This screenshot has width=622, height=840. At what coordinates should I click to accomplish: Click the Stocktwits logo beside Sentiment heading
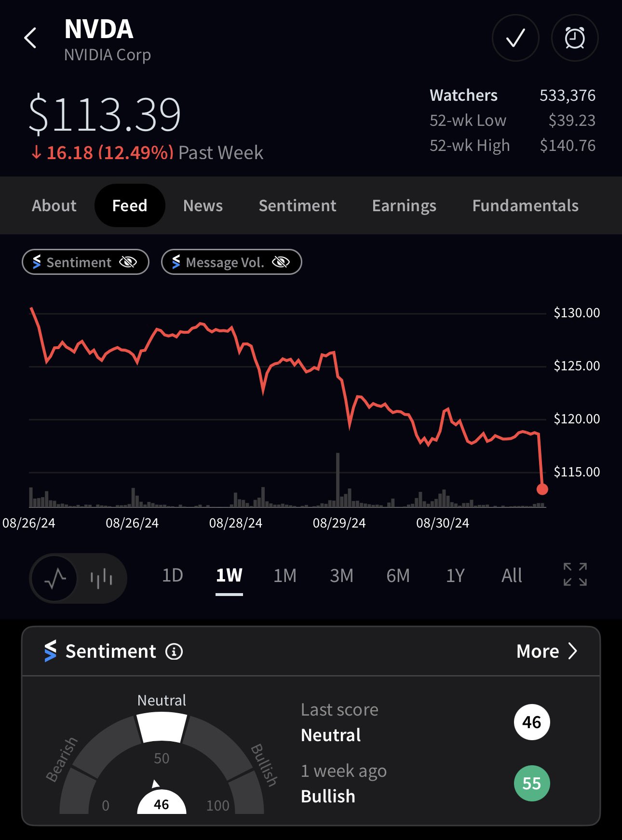[50, 651]
